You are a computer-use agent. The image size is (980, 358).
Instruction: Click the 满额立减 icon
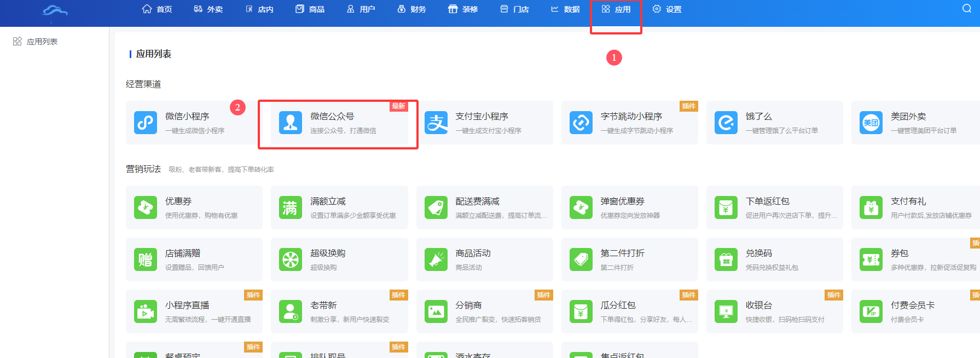coord(291,207)
